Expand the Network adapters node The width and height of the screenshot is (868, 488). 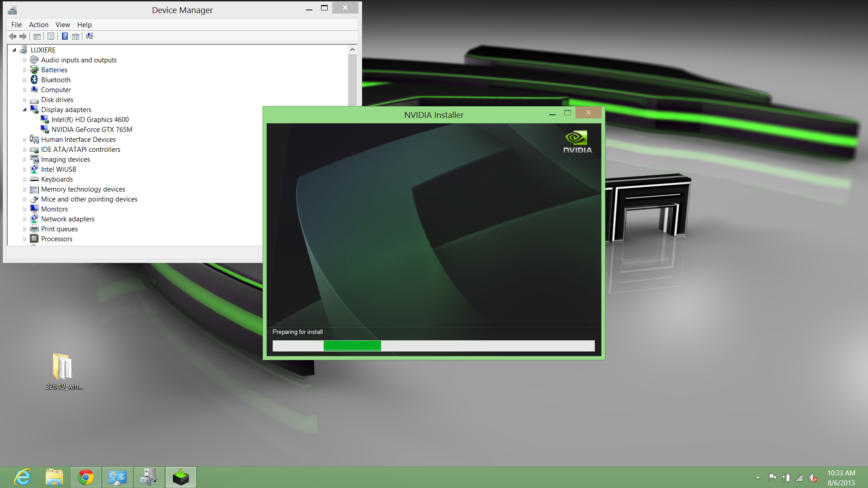coord(25,219)
